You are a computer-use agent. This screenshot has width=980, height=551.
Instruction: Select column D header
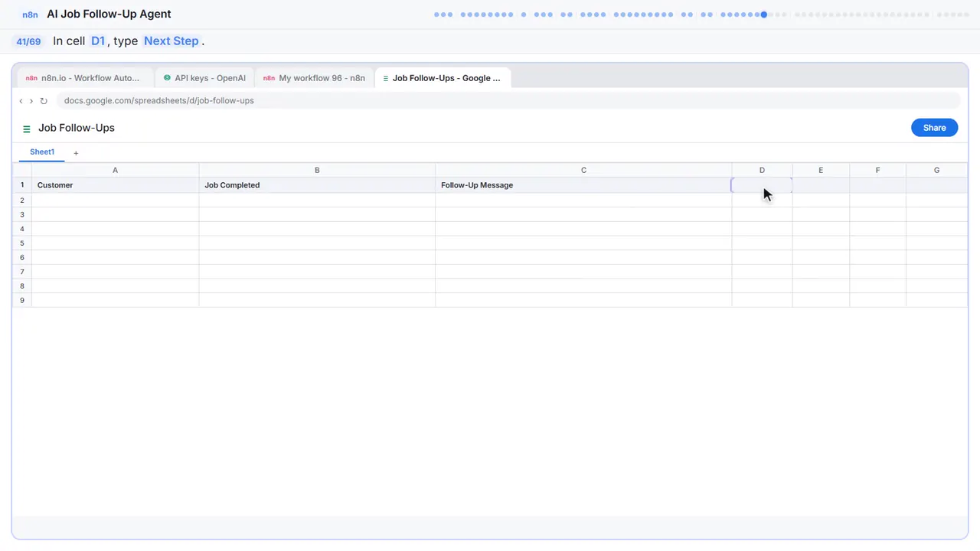click(762, 171)
